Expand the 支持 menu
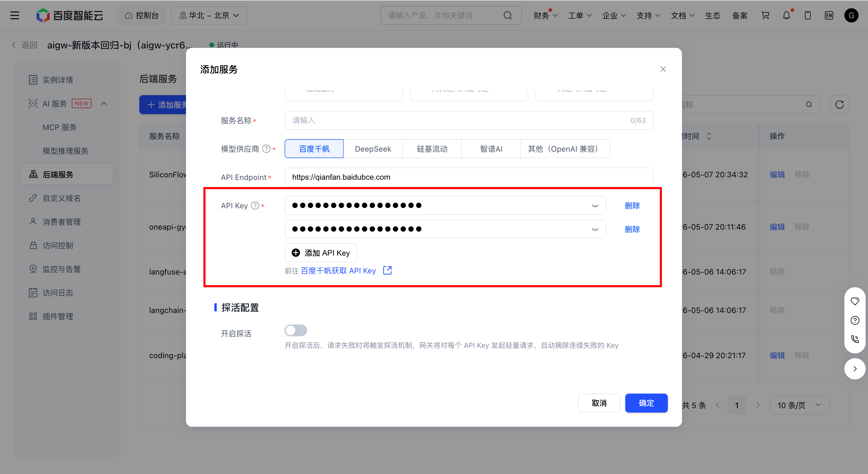 tap(648, 16)
